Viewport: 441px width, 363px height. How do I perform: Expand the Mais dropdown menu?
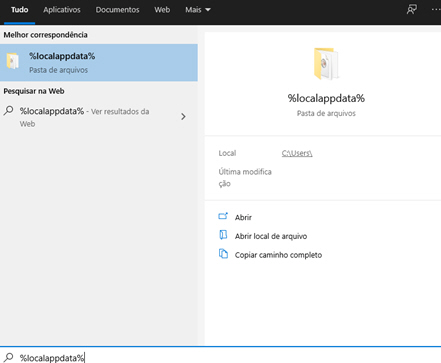tap(198, 10)
